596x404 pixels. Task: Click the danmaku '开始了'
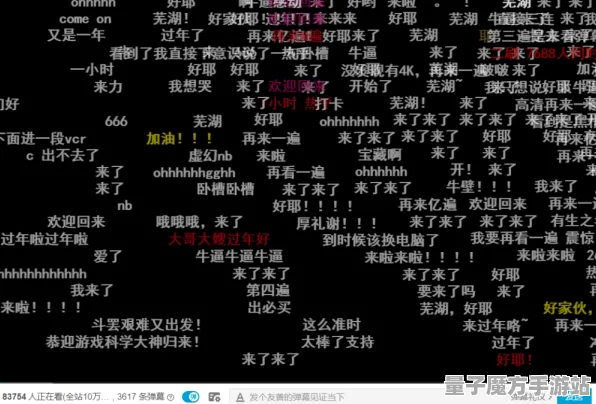(371, 86)
